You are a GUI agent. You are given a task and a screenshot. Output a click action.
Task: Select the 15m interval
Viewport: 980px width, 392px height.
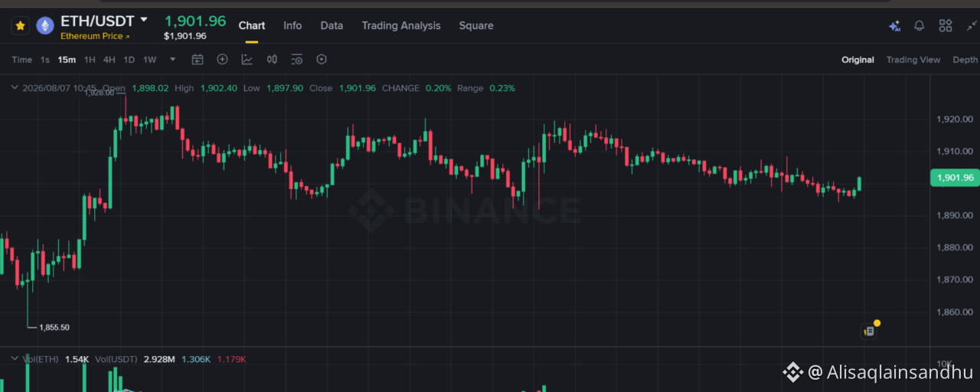tap(67, 60)
